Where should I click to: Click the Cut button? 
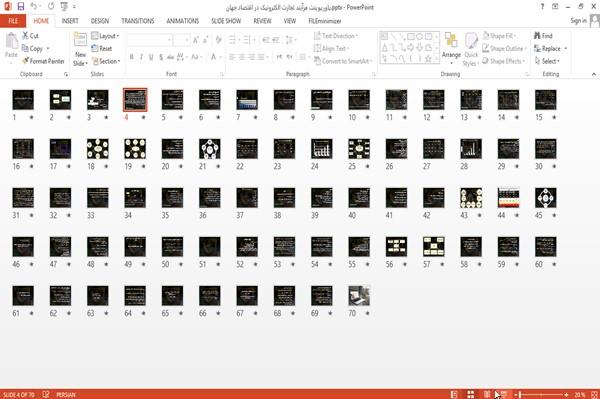click(30, 36)
